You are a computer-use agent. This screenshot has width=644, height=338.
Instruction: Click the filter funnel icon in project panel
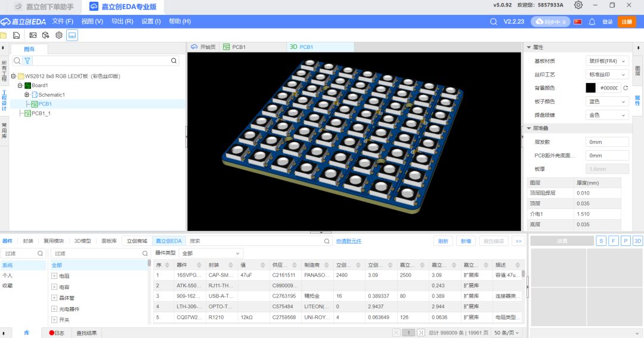(x=27, y=61)
